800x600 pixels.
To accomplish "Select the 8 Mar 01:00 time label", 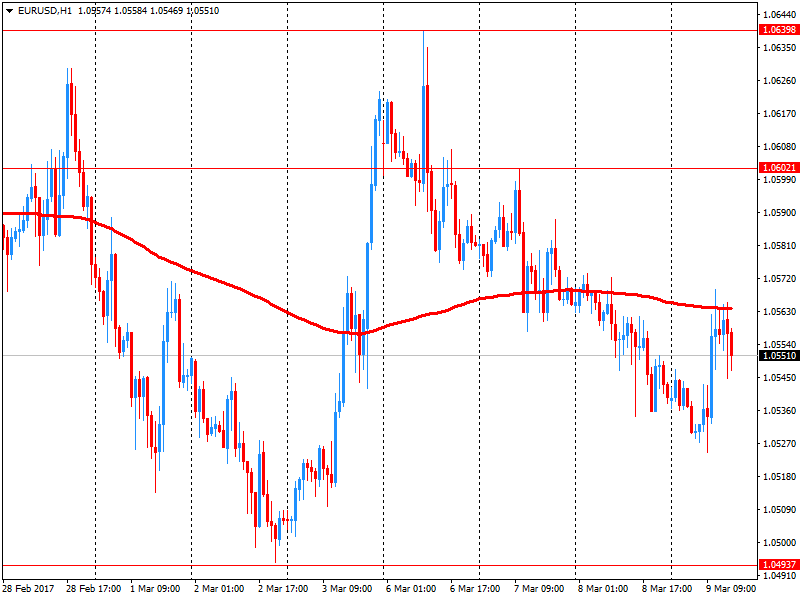I will [x=603, y=589].
